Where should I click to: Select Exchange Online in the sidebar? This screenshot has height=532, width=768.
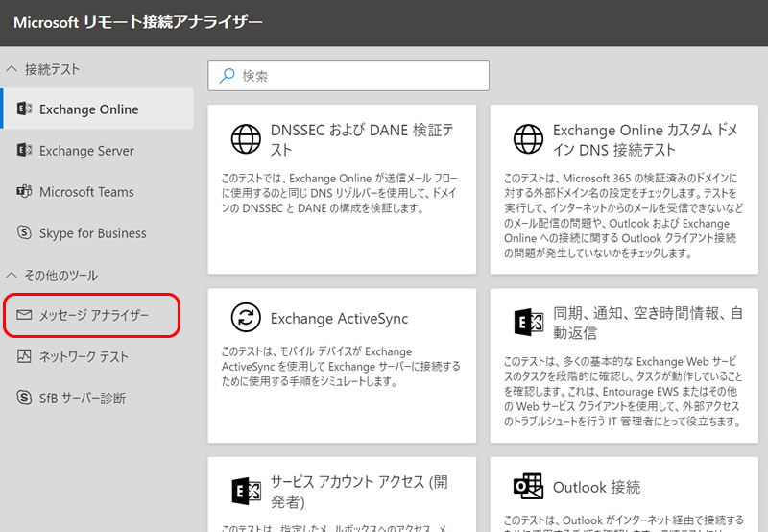88,109
